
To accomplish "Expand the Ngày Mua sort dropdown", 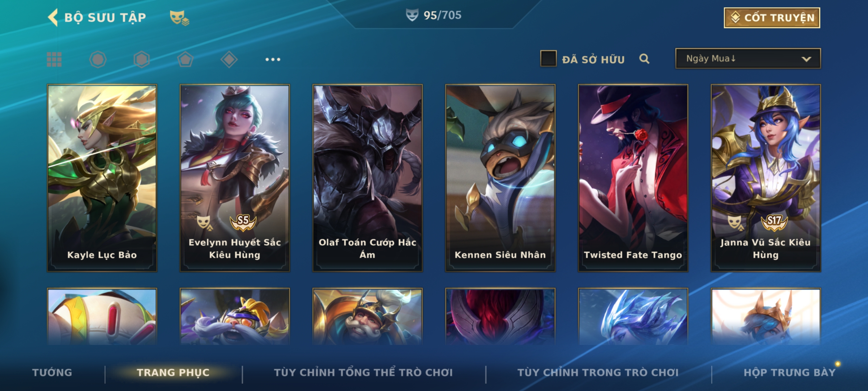I will pyautogui.click(x=748, y=59).
